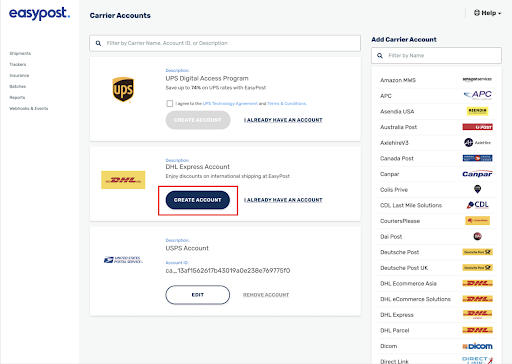The image size is (512, 364).
Task: Click the Australia Post logo
Action: (x=477, y=127)
